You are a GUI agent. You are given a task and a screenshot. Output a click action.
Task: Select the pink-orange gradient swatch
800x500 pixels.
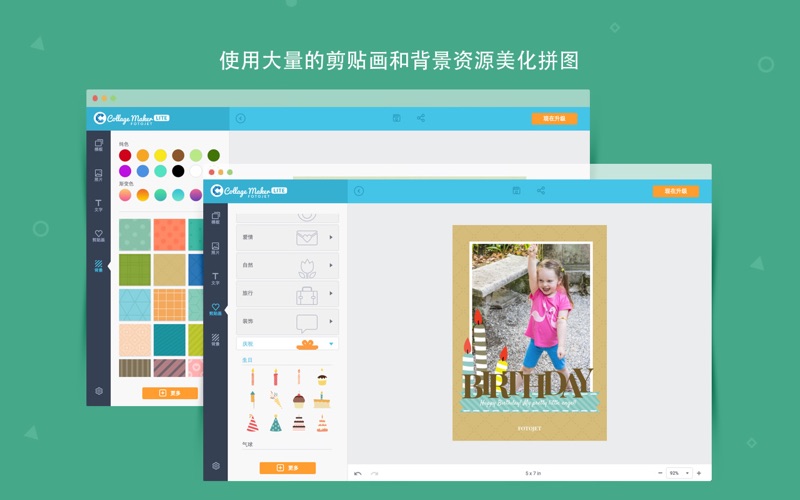click(x=125, y=195)
